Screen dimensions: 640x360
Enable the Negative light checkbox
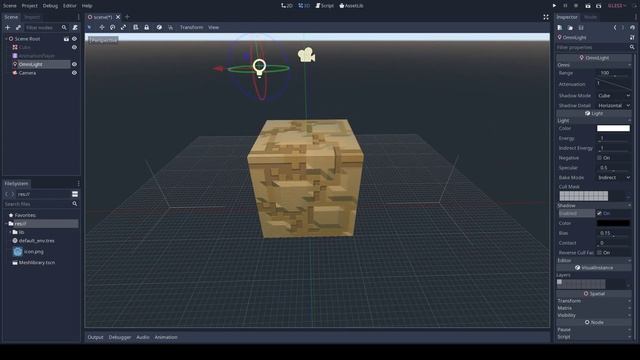pyautogui.click(x=599, y=158)
